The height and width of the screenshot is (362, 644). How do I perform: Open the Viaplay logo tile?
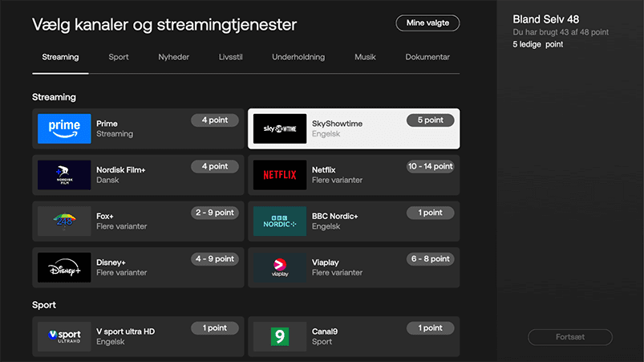point(280,267)
